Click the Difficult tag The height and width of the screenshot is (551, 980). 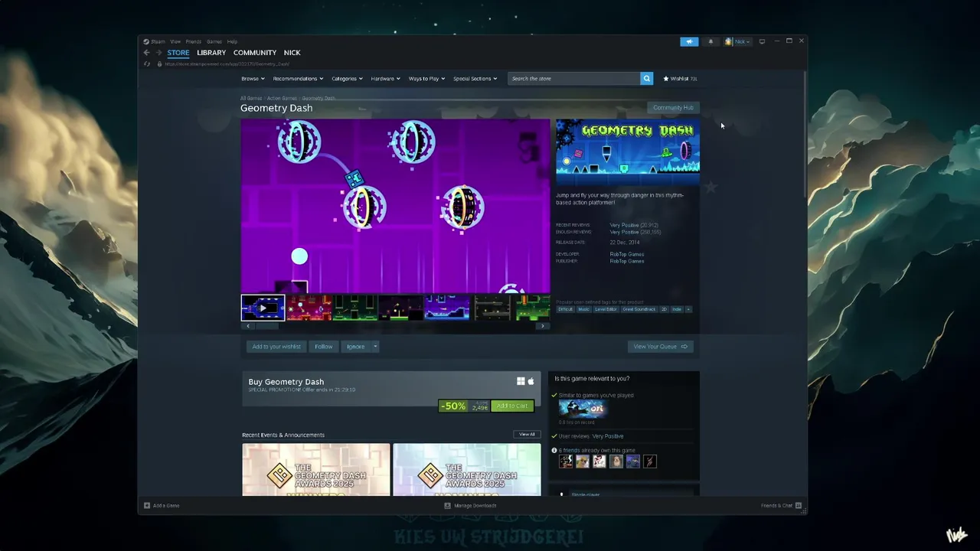565,309
